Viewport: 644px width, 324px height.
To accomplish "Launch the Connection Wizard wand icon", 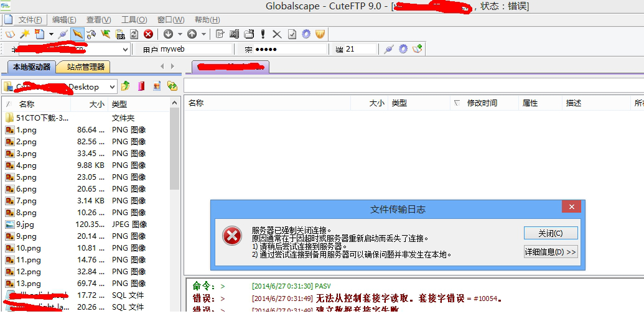I will [x=25, y=34].
